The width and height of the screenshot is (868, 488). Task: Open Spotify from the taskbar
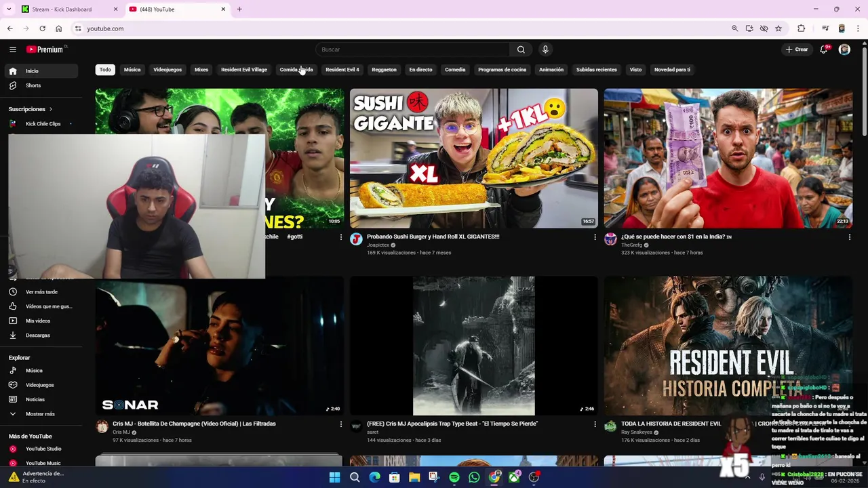pos(454,477)
